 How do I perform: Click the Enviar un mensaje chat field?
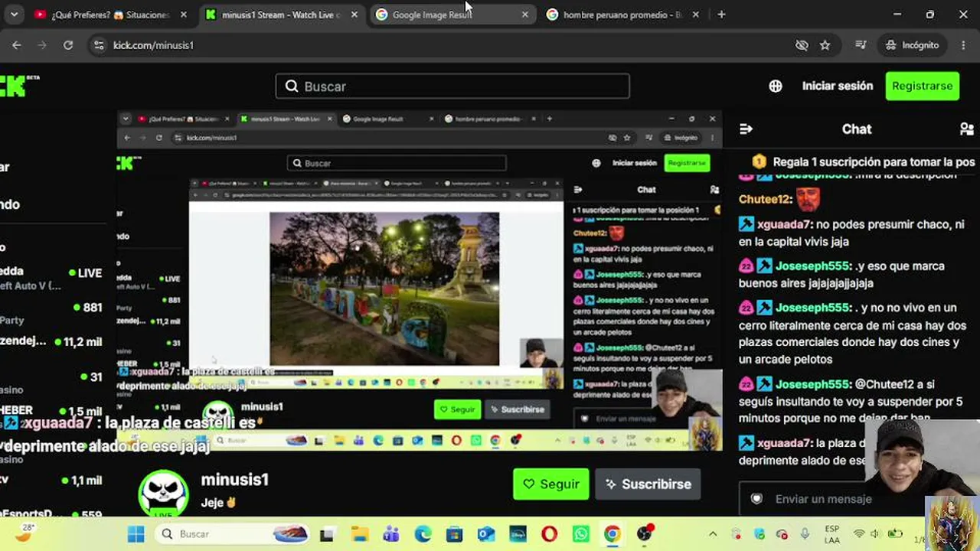coord(823,499)
